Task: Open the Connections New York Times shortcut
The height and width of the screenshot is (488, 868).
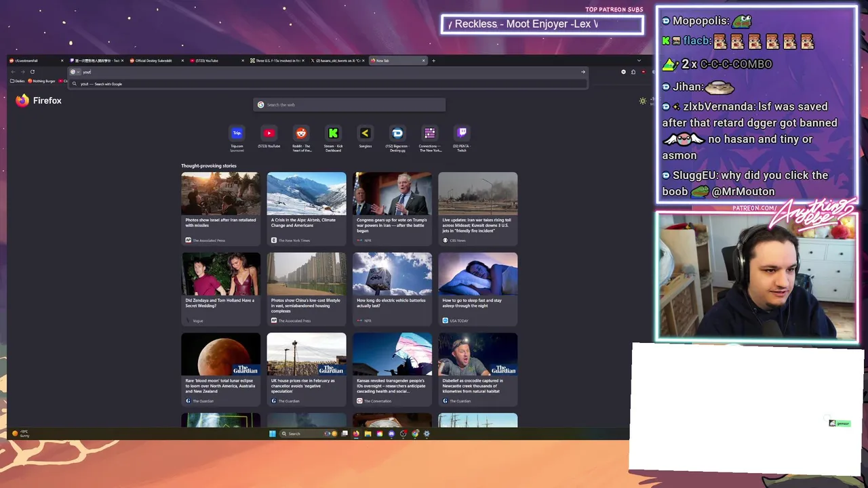Action: pyautogui.click(x=429, y=138)
